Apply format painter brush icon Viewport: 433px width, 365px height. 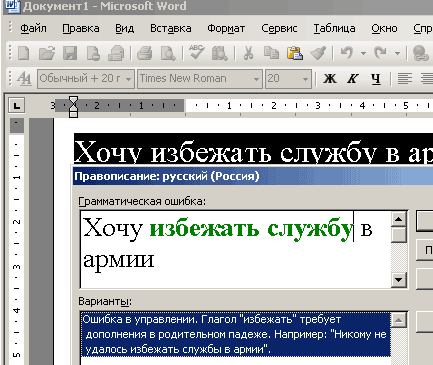coord(318,53)
